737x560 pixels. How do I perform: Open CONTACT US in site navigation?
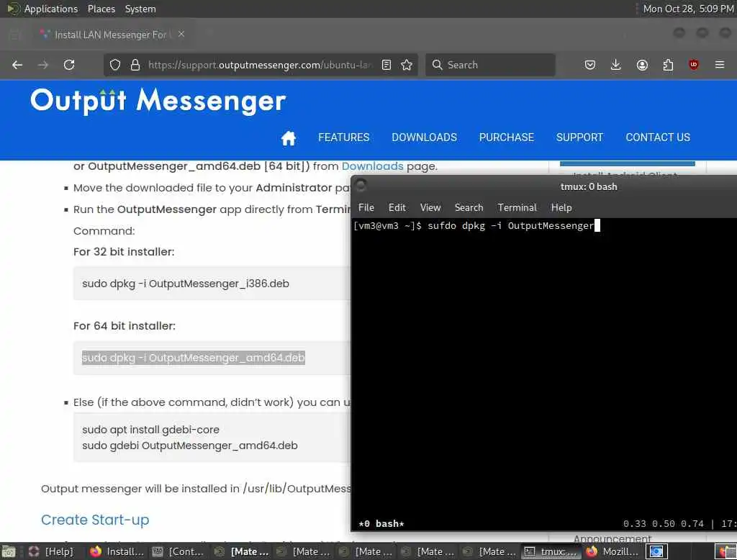coord(658,137)
